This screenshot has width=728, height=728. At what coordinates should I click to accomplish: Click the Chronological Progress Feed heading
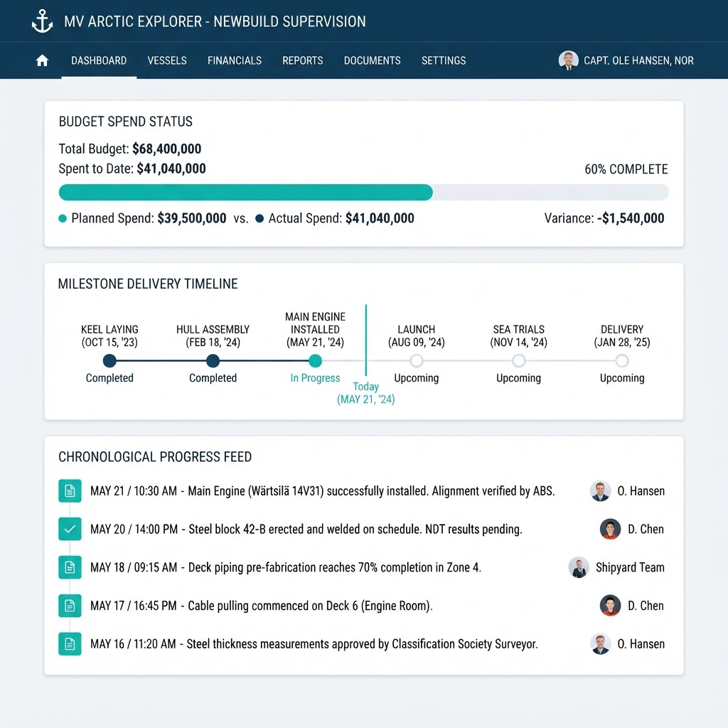point(155,457)
